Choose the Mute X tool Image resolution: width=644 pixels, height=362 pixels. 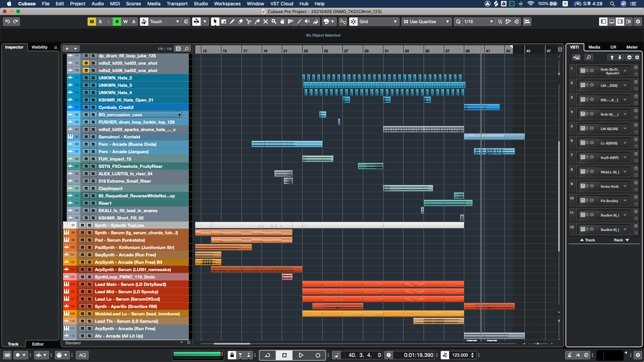tap(265, 21)
